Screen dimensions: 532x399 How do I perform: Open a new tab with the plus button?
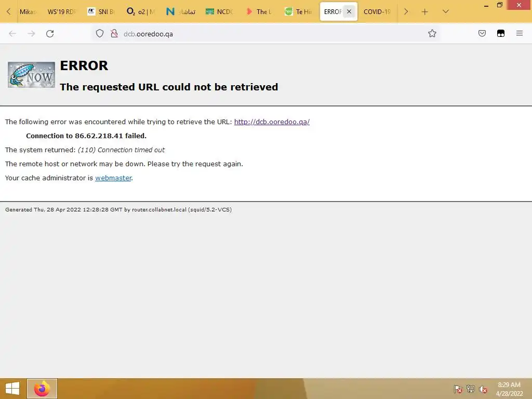point(424,12)
